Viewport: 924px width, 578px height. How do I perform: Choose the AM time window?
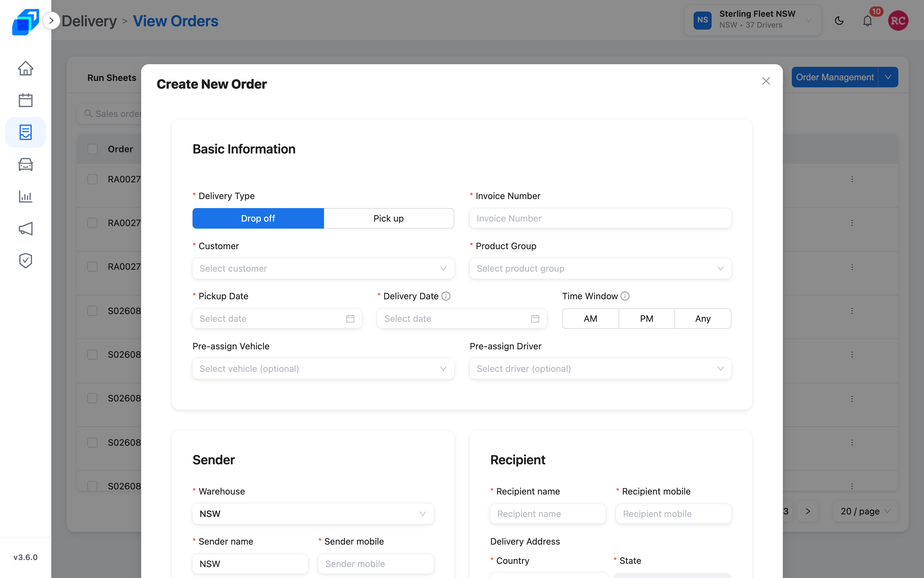(590, 319)
